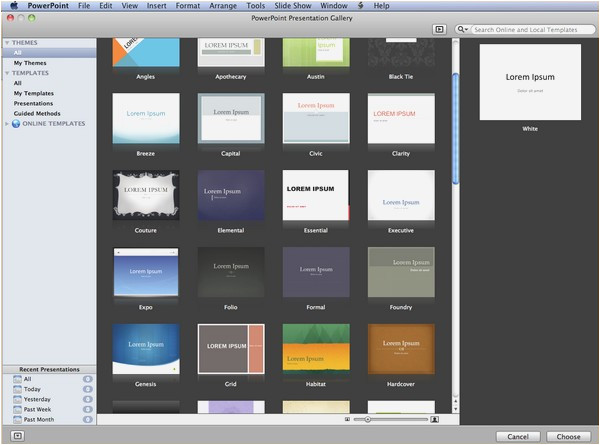
Task: Click the search templates field
Action: point(532,29)
